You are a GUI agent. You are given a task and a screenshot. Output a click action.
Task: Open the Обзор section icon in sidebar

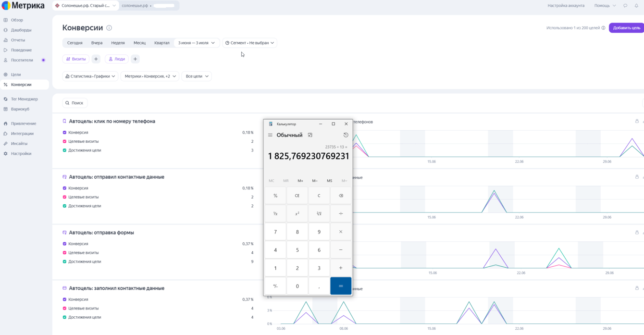pyautogui.click(x=6, y=20)
